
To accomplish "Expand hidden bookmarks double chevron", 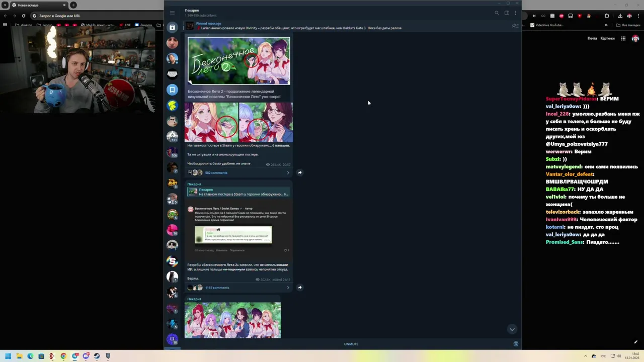I will click(606, 25).
